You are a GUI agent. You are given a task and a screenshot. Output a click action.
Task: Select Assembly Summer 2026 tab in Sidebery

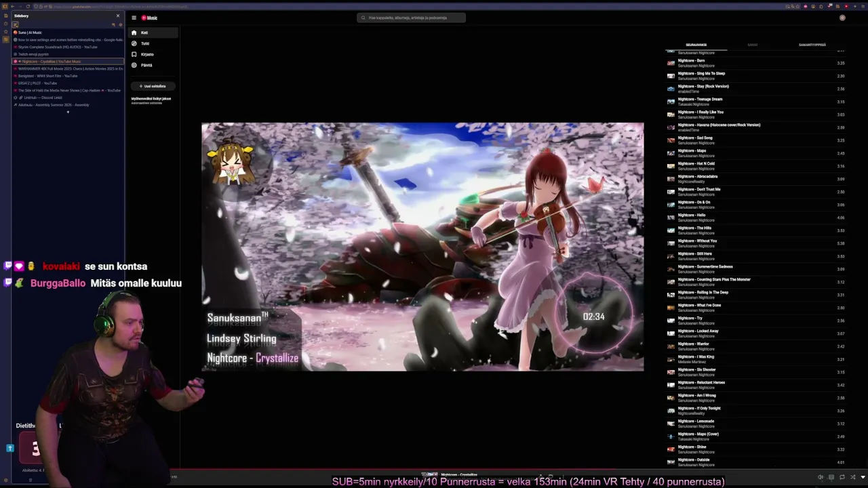click(x=68, y=105)
